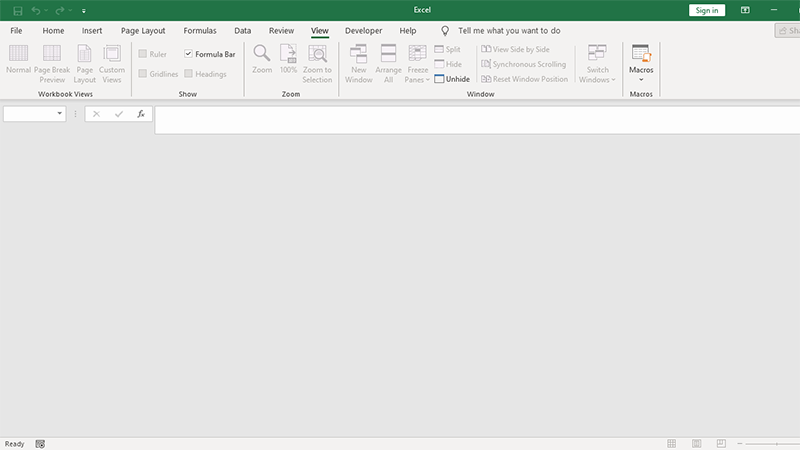Click the status bar zoom slider
800x450 pixels.
773,444
